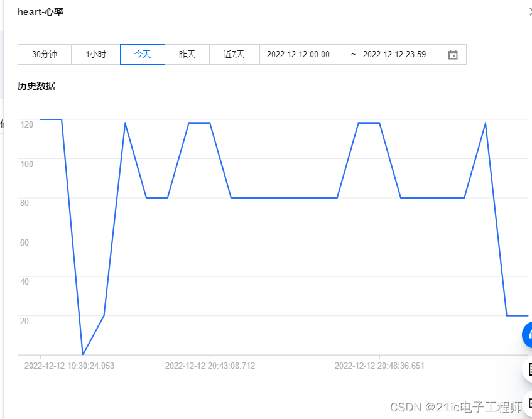Switch to the 昨天 time range

187,54
